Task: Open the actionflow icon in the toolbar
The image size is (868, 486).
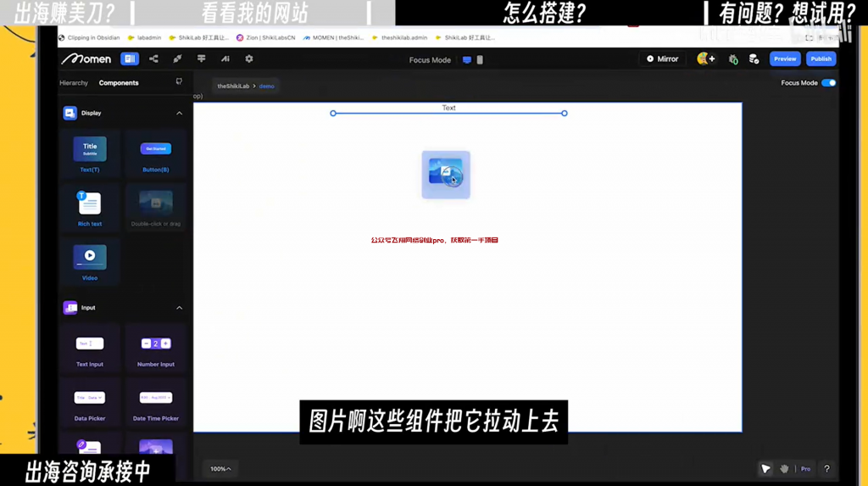Action: (x=202, y=59)
